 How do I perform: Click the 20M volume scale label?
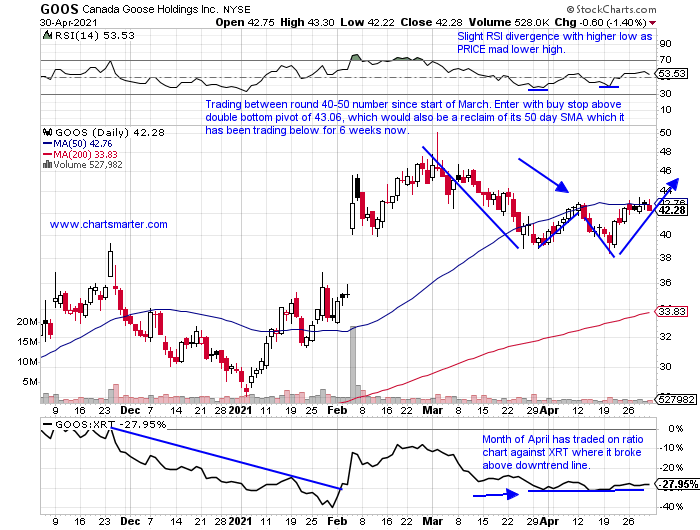pos(27,322)
